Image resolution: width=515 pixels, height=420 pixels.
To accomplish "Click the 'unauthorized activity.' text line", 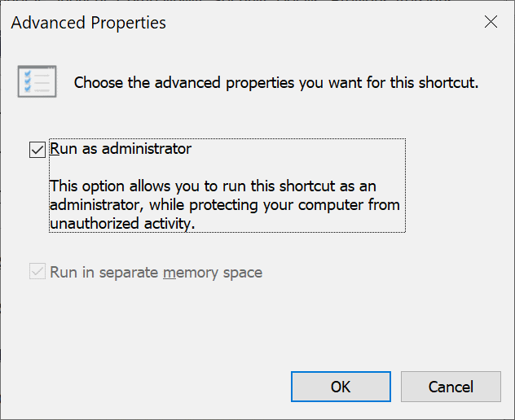I will click(x=122, y=224).
